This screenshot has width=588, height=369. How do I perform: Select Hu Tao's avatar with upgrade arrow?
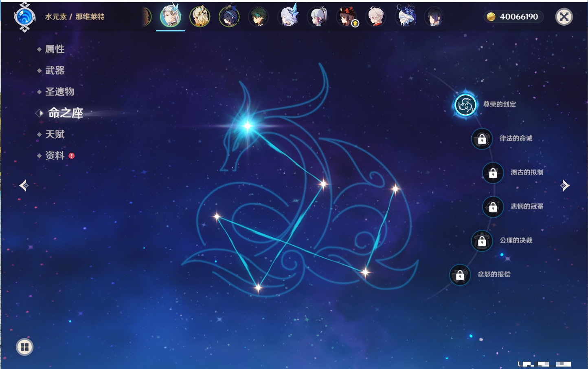[x=347, y=17]
